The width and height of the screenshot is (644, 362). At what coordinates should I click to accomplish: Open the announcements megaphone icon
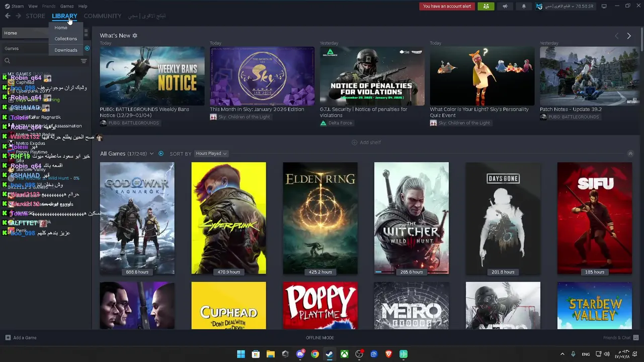pos(505,7)
